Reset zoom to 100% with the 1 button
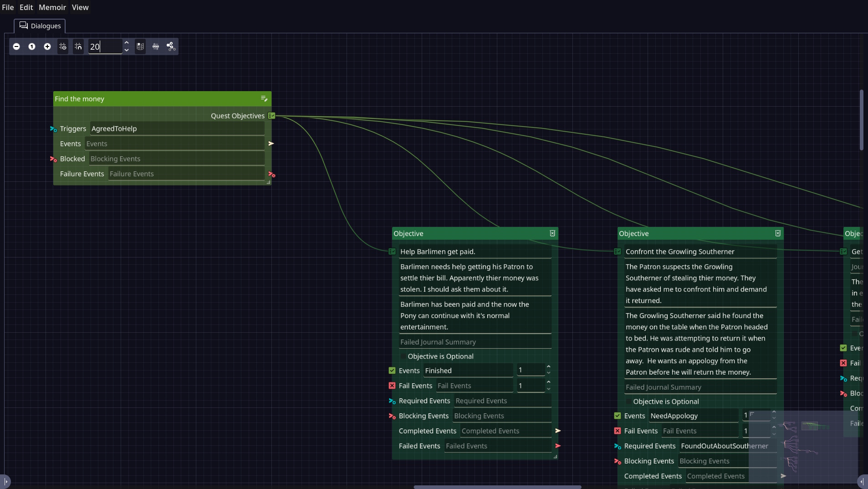The width and height of the screenshot is (868, 489). (x=32, y=46)
